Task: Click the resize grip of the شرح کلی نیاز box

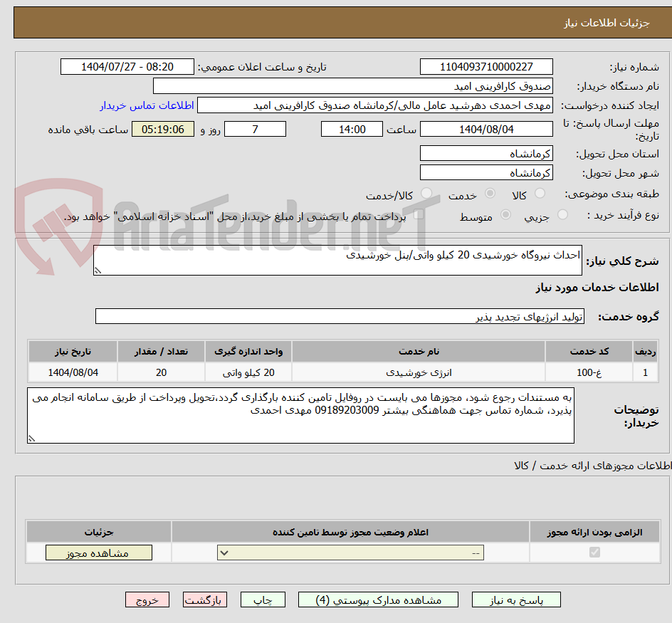Action: (x=98, y=271)
